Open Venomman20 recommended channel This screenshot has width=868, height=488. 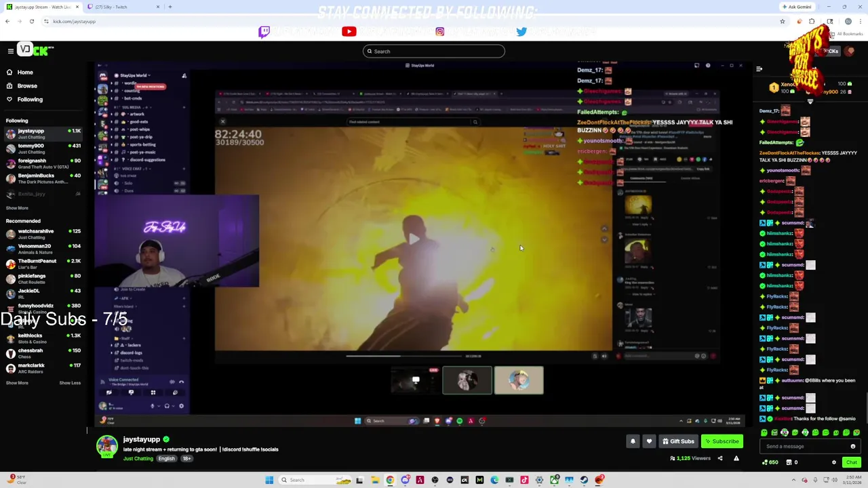click(43, 249)
